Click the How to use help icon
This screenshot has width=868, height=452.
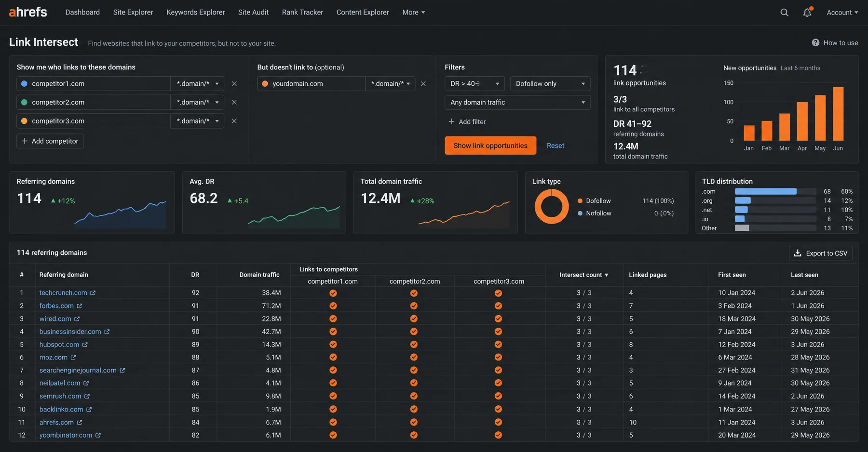click(815, 43)
